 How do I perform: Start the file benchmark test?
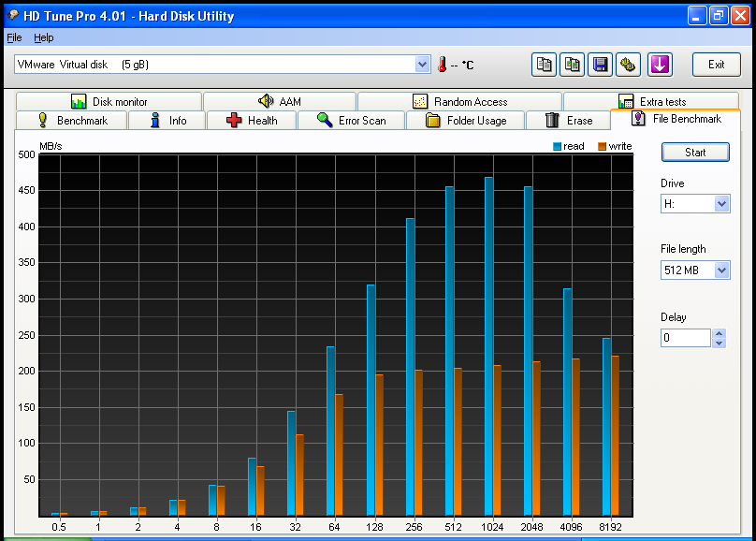(x=695, y=153)
